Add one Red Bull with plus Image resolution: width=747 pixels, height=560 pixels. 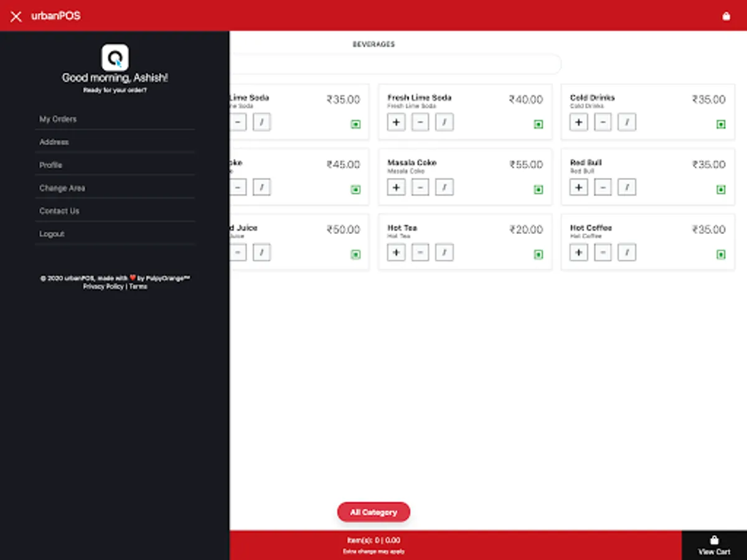[579, 187]
